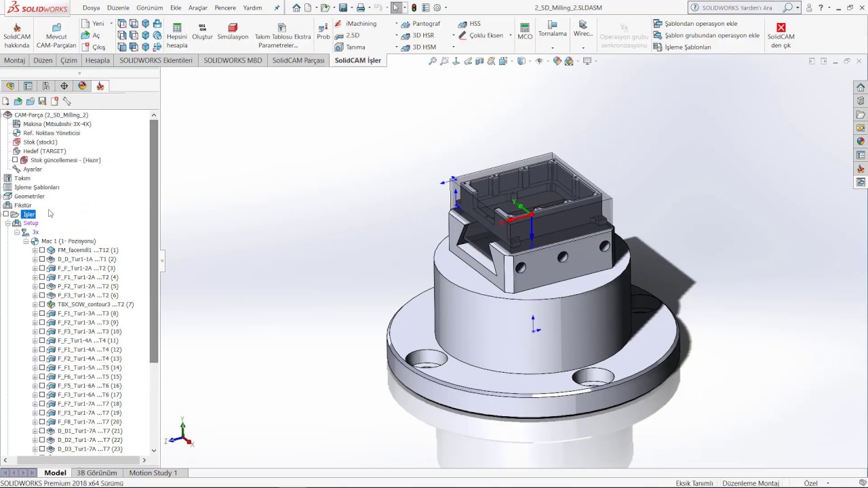Open the dropdown under Tornalama
Viewport: 868px width, 488px height.
coord(553,48)
